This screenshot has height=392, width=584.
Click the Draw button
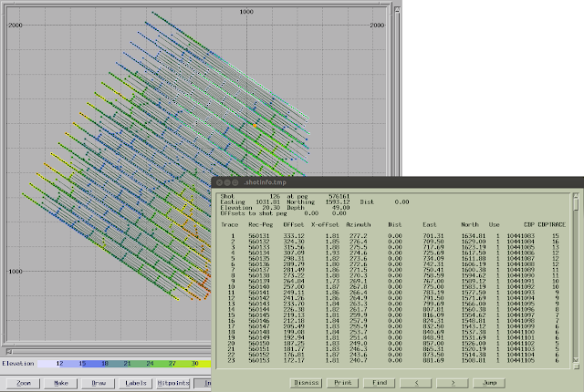point(99,384)
